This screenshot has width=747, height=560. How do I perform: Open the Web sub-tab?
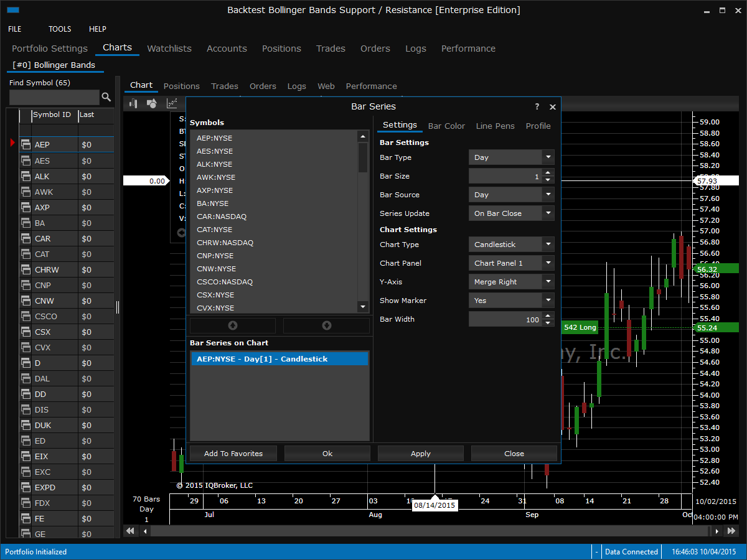click(x=326, y=86)
